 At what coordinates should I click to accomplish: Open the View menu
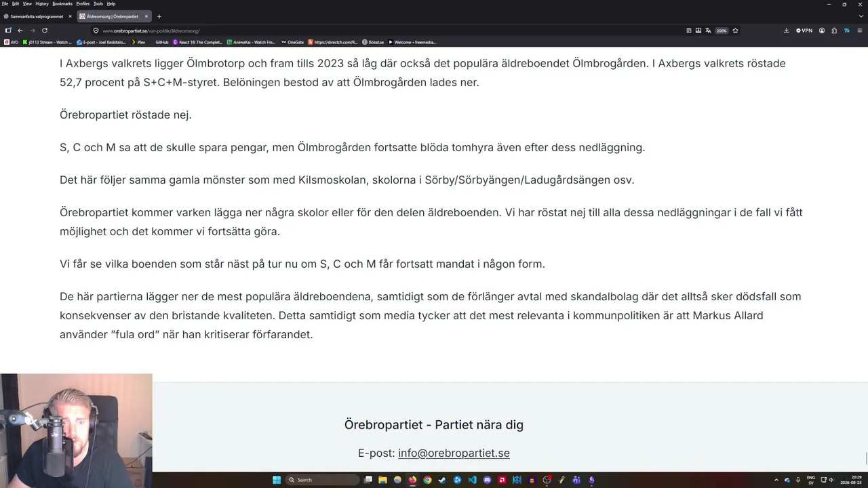pos(27,3)
